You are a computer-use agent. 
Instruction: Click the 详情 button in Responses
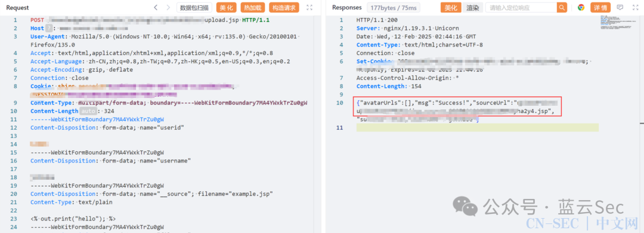600,7
